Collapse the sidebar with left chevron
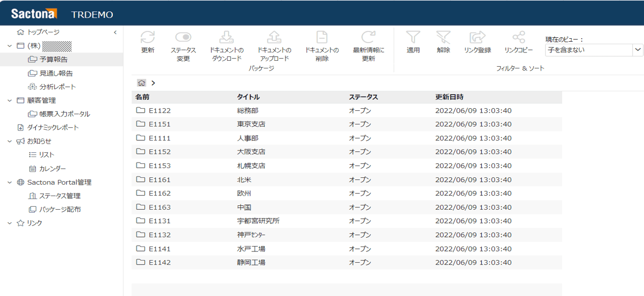 [115, 32]
